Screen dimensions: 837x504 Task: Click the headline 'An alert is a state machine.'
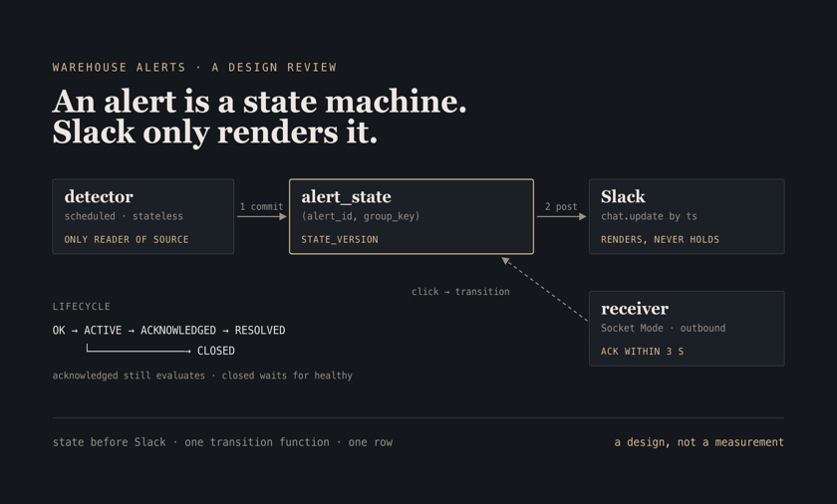pos(259,102)
